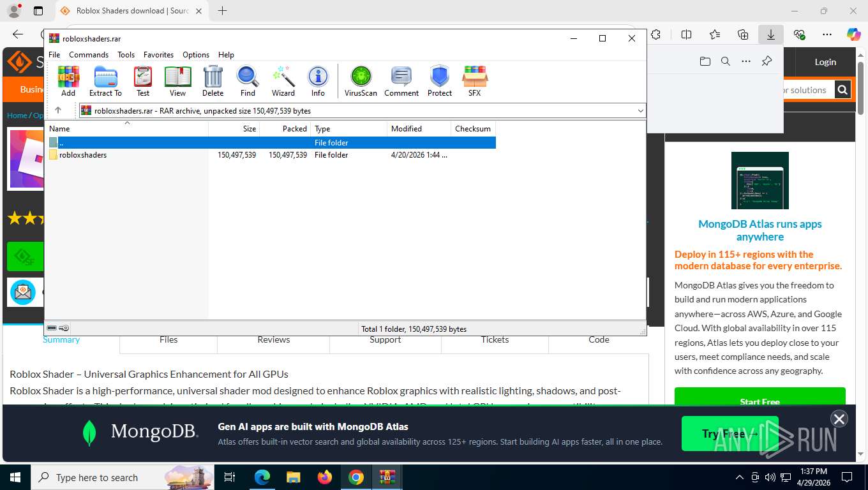Start VirusScan on the archive
Image resolution: width=868 pixels, height=490 pixels.
tap(361, 81)
